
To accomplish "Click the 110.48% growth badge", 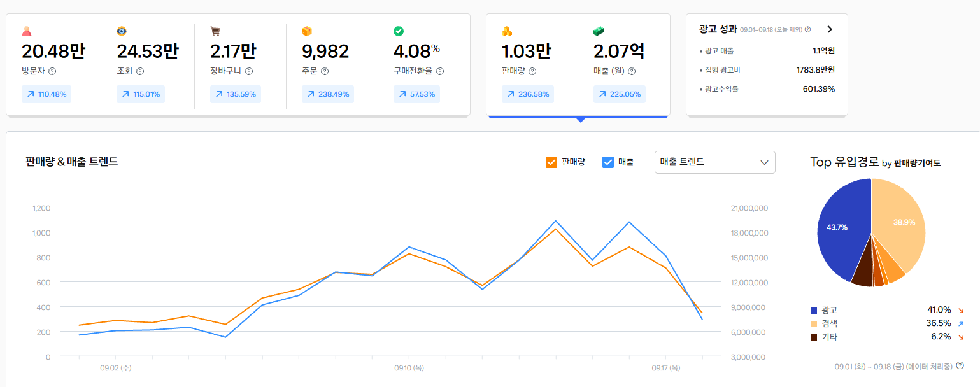I will tap(46, 94).
